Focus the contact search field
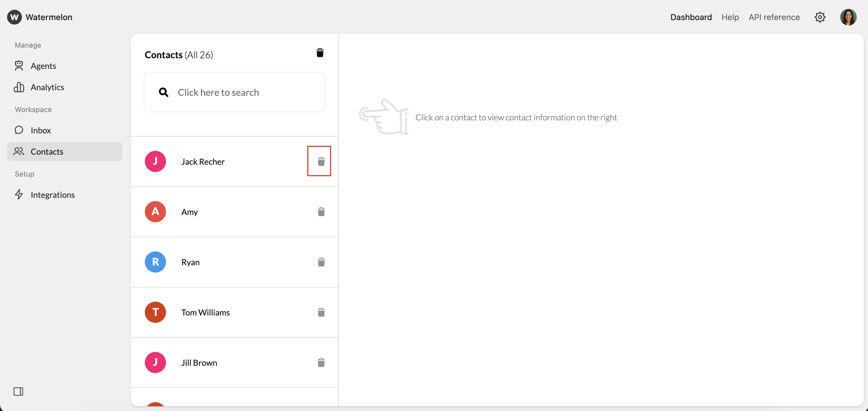 234,92
